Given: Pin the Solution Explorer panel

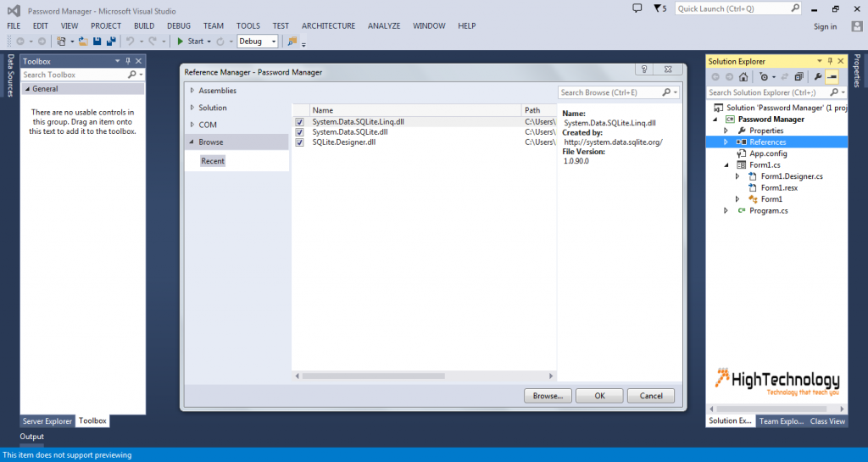Looking at the screenshot, I should pyautogui.click(x=830, y=61).
